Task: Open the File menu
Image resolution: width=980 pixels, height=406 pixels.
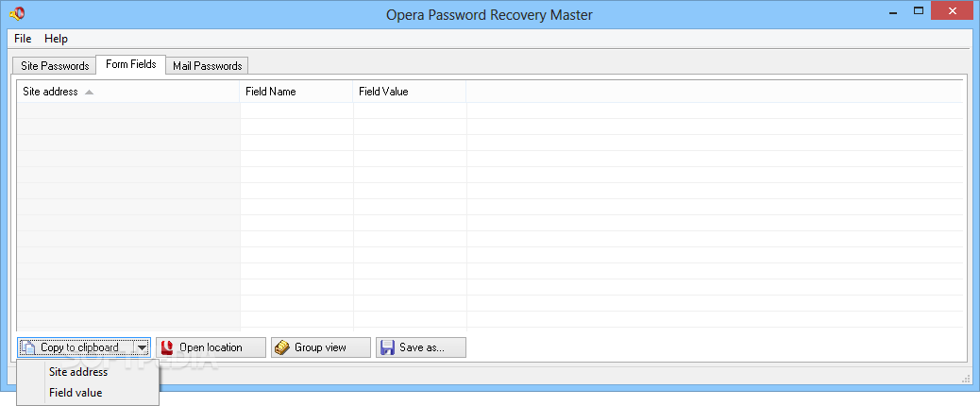Action: 23,39
